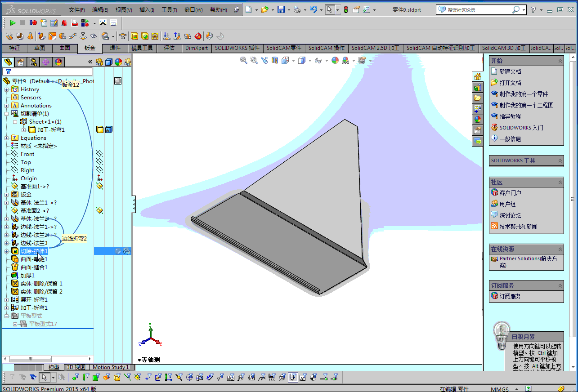578x392 pixels.
Task: Click the Undo arrow icon
Action: [x=314, y=9]
